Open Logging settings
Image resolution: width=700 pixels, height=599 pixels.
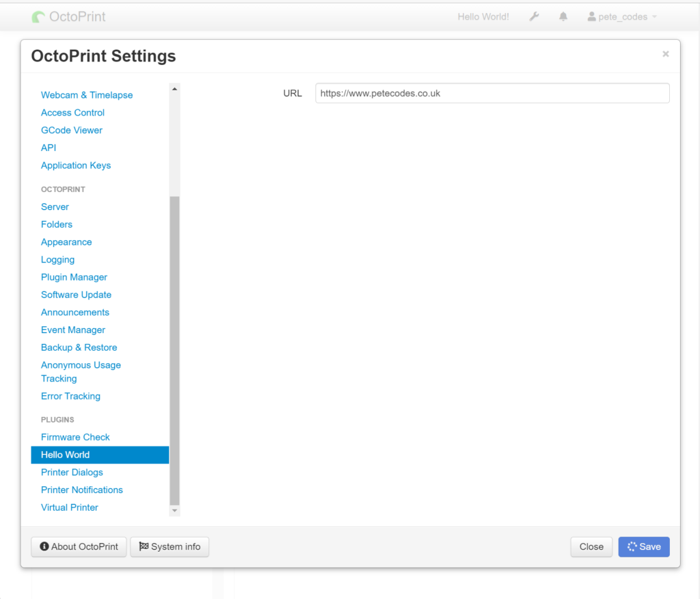(57, 260)
